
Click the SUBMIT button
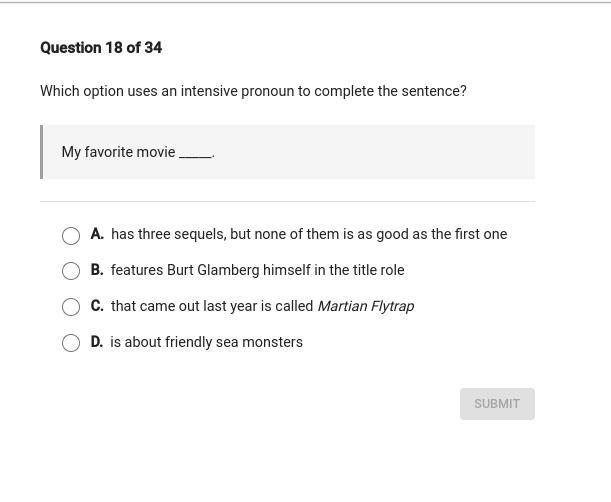[x=497, y=404]
